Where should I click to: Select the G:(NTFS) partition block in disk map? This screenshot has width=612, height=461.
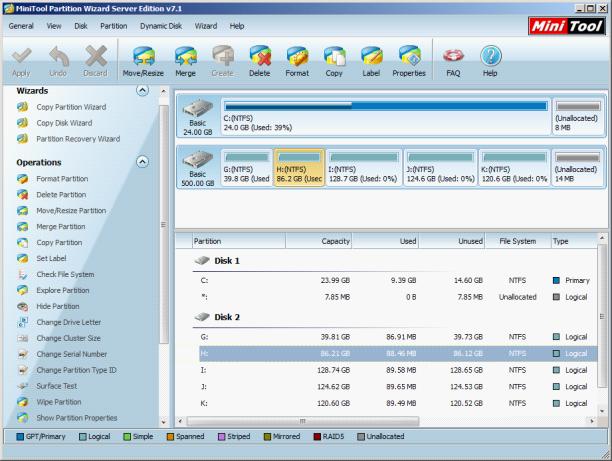(x=247, y=167)
